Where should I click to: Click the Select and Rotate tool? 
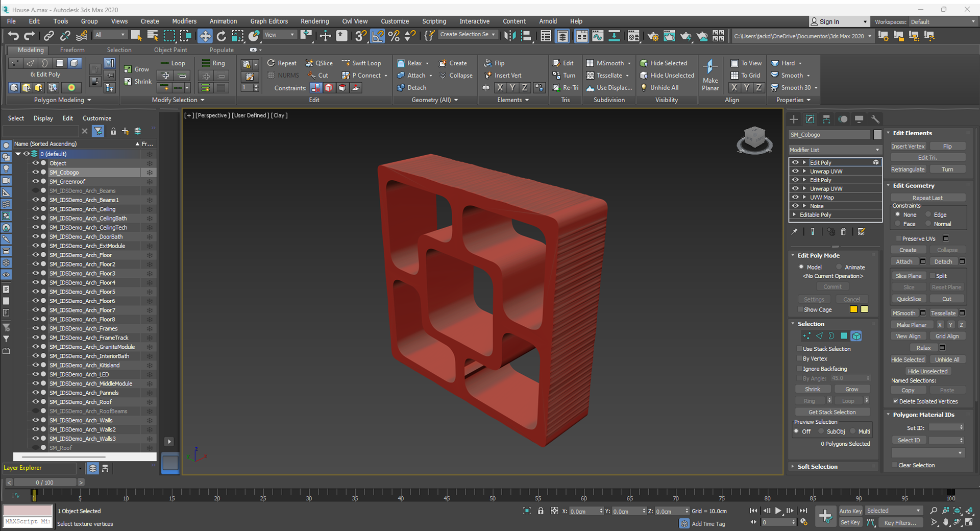221,35
